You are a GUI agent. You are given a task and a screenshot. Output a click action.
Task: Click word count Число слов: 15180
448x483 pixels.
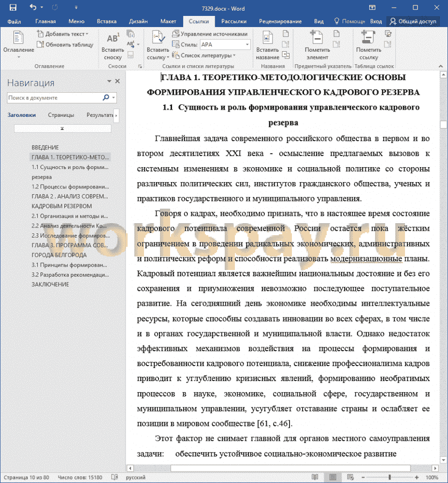point(80,478)
